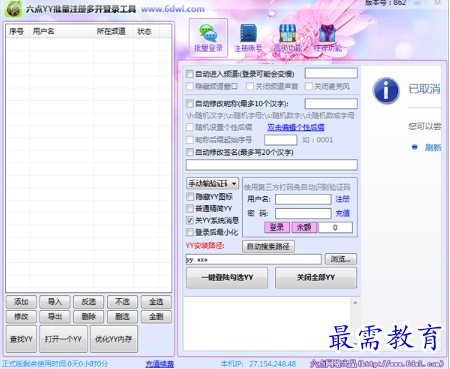Click the balance value field showing 0

335,227
